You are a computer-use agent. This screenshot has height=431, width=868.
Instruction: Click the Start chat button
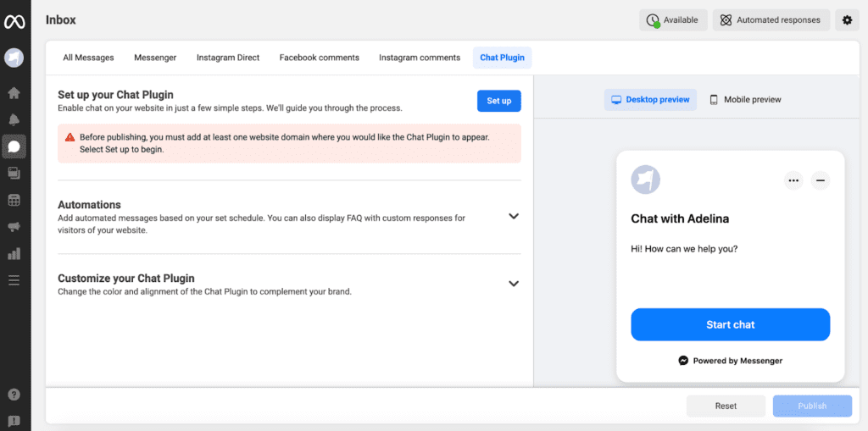coord(730,325)
